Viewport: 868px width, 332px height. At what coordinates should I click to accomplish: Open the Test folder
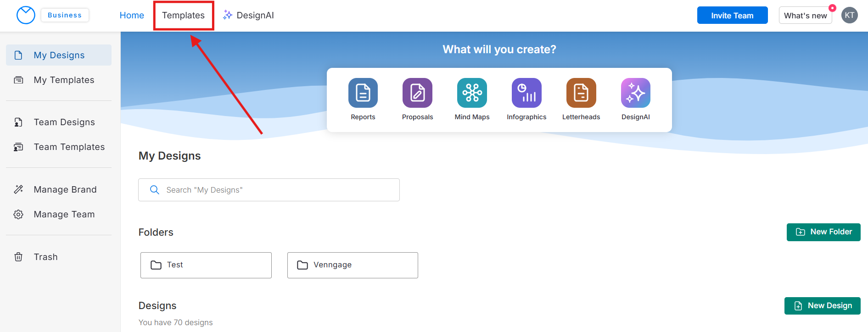click(x=206, y=265)
